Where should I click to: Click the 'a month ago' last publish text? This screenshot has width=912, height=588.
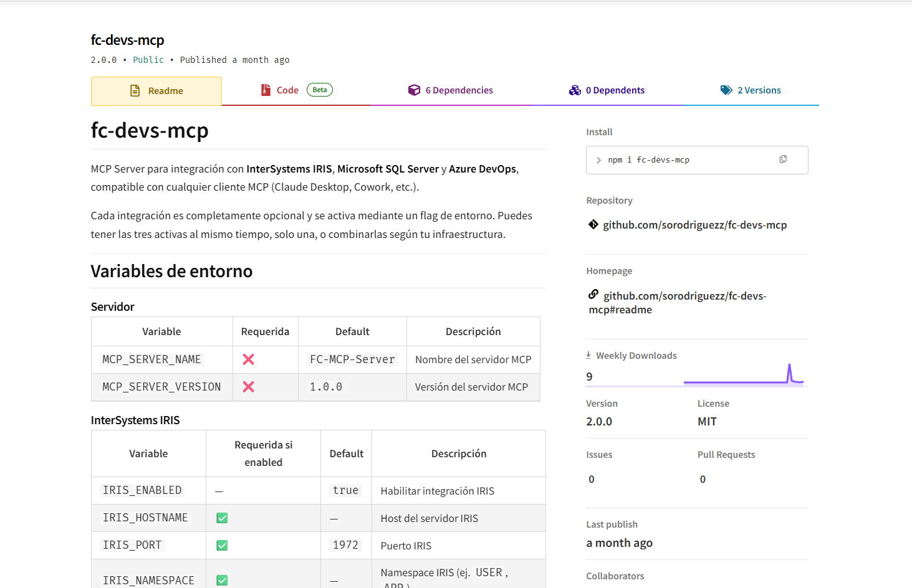(619, 543)
